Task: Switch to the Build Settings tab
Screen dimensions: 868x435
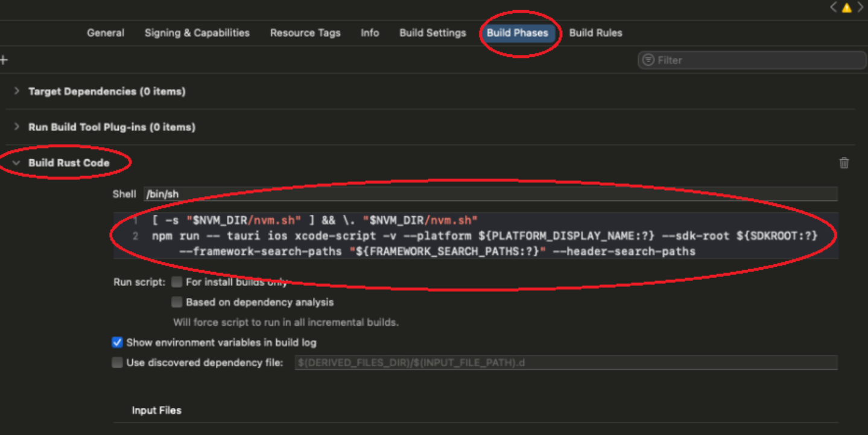Action: 432,33
